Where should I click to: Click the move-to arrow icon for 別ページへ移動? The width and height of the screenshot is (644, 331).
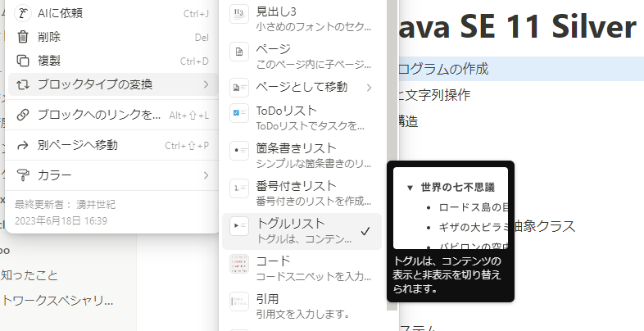[x=23, y=145]
